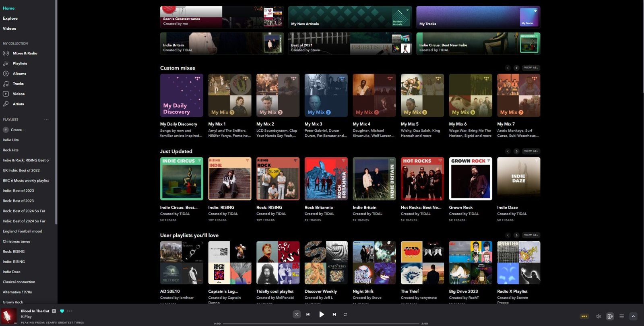Open Playlists in My Collection
This screenshot has height=326, width=644.
pyautogui.click(x=15, y=63)
